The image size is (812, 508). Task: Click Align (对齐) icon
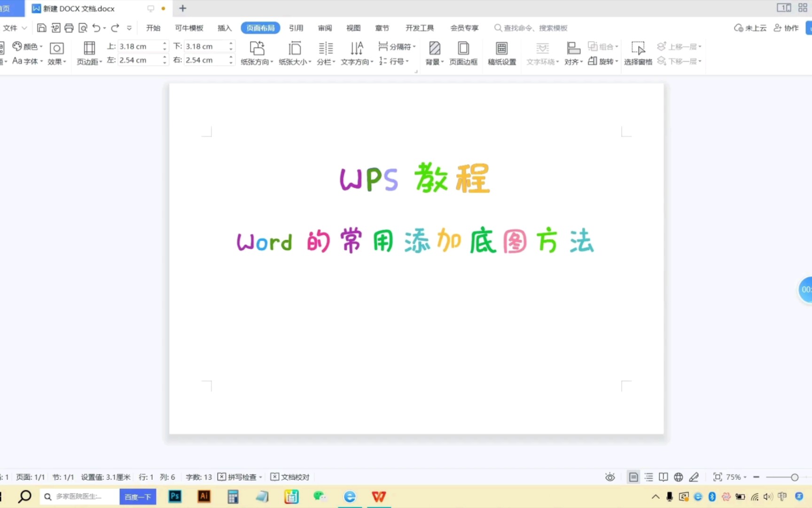(x=573, y=53)
